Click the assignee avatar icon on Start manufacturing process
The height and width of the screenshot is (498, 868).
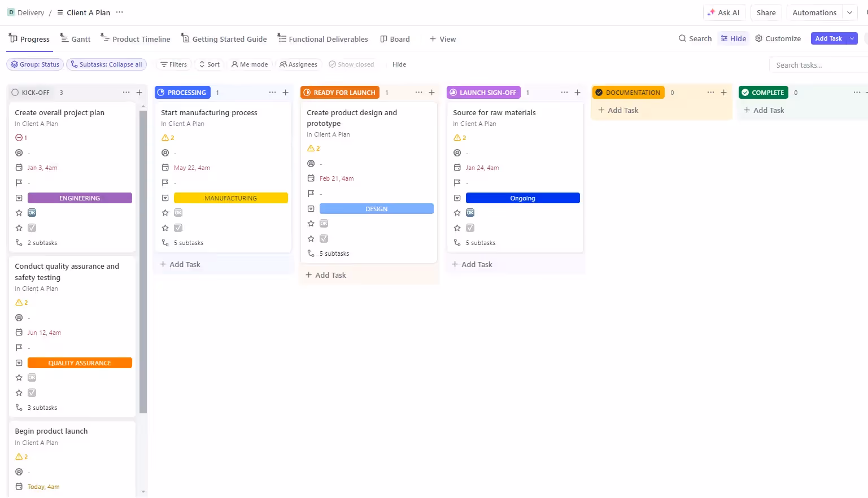pyautogui.click(x=165, y=152)
